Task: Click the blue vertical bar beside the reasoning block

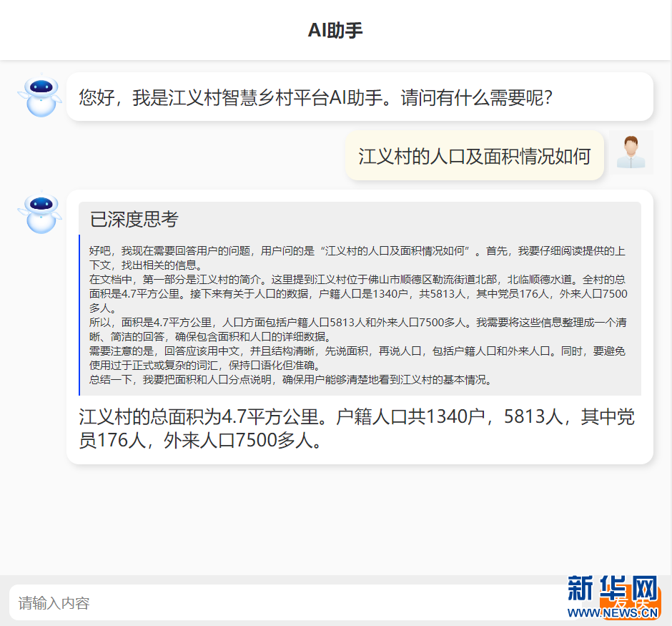Action: click(x=79, y=315)
